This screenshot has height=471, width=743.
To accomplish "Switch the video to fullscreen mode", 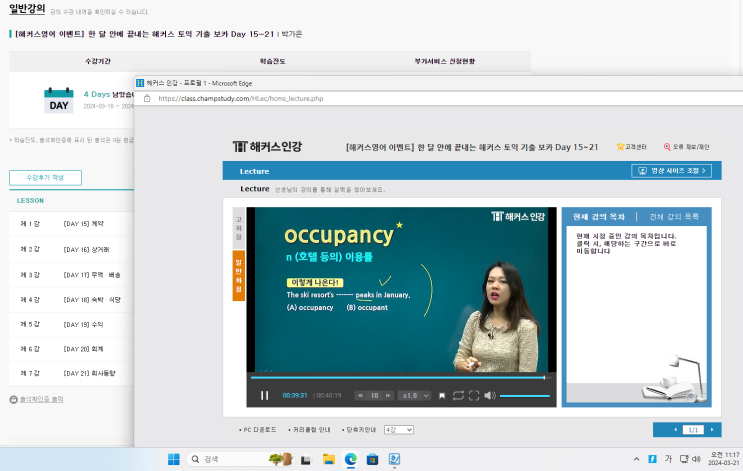I will point(474,395).
